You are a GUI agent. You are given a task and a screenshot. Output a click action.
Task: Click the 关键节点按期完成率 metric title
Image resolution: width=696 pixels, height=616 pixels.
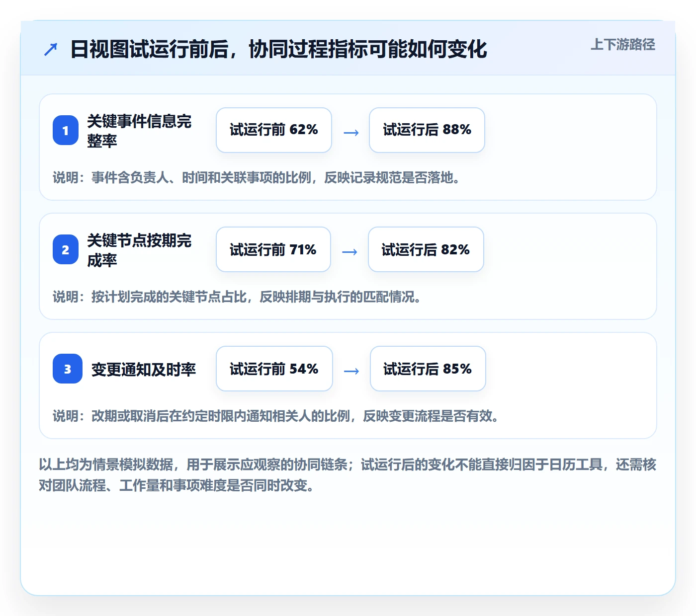coord(139,250)
